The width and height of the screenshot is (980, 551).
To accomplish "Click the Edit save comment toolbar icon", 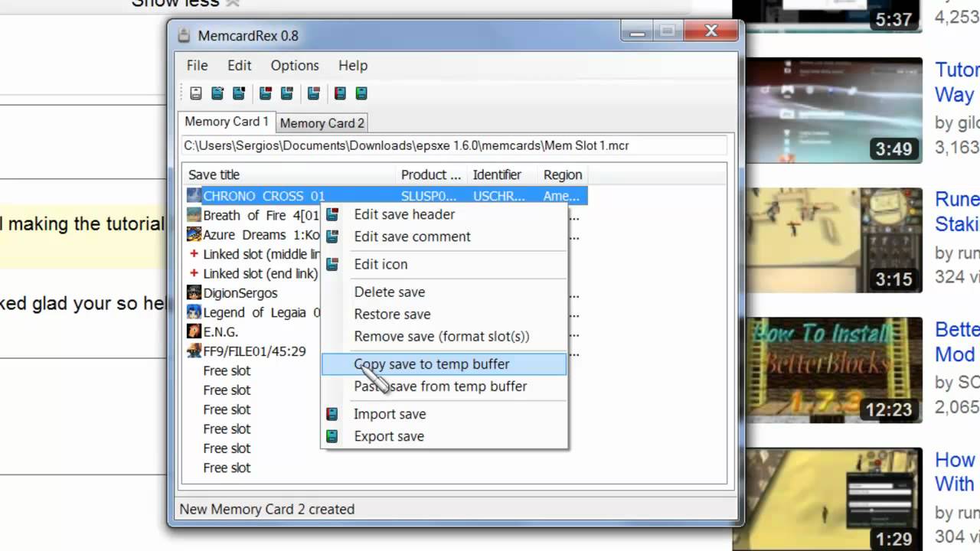I will (287, 93).
